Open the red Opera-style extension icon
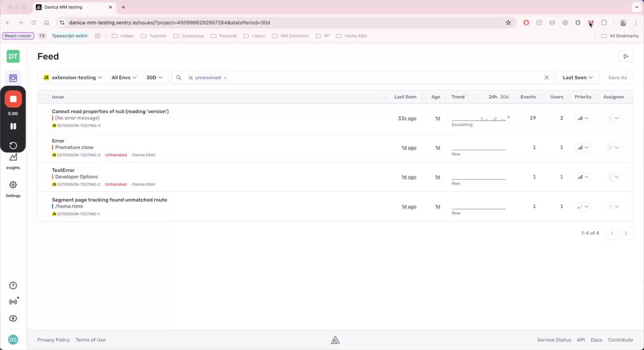Image resolution: width=644 pixels, height=350 pixels. click(526, 22)
